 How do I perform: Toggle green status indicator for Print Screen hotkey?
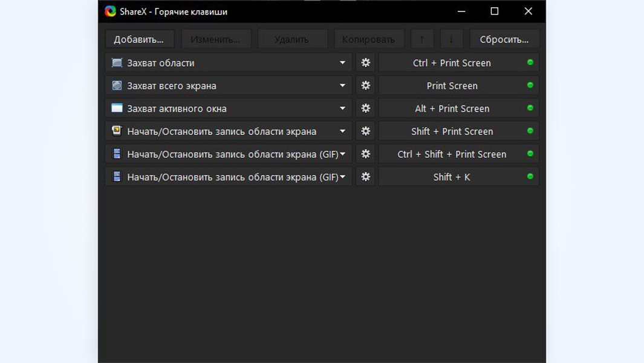[530, 85]
